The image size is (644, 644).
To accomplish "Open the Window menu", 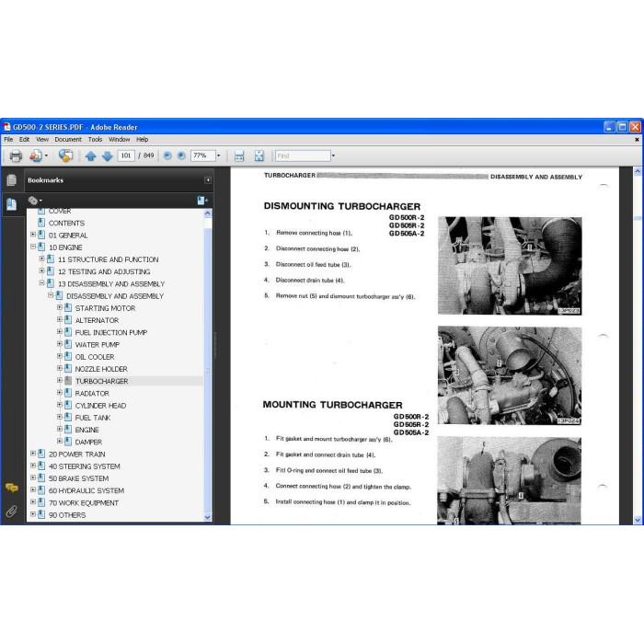I will [x=119, y=140].
